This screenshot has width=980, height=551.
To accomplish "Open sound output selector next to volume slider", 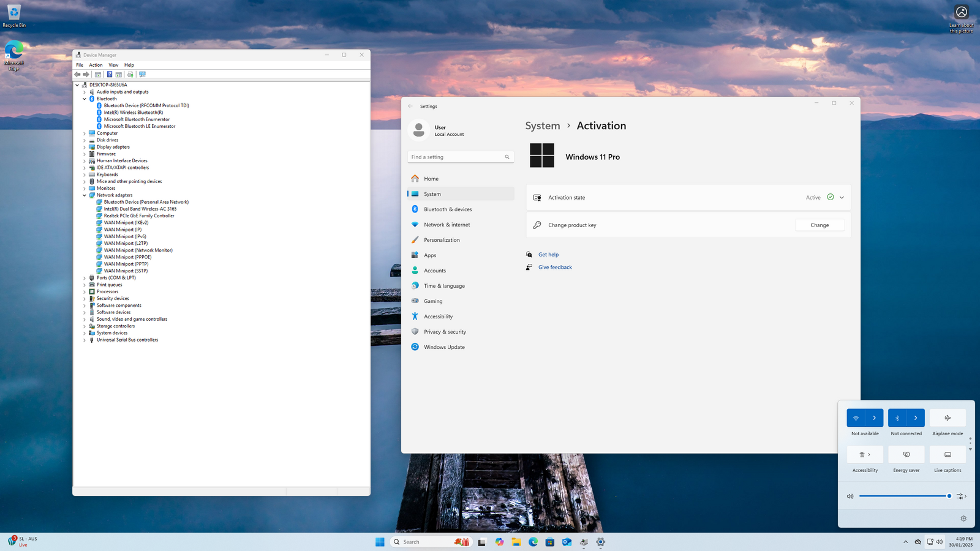I will coord(962,497).
